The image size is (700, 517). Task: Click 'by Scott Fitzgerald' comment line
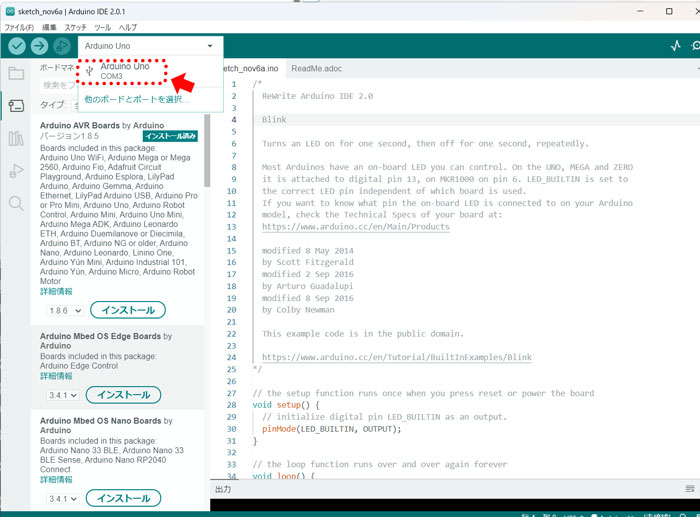coord(308,262)
